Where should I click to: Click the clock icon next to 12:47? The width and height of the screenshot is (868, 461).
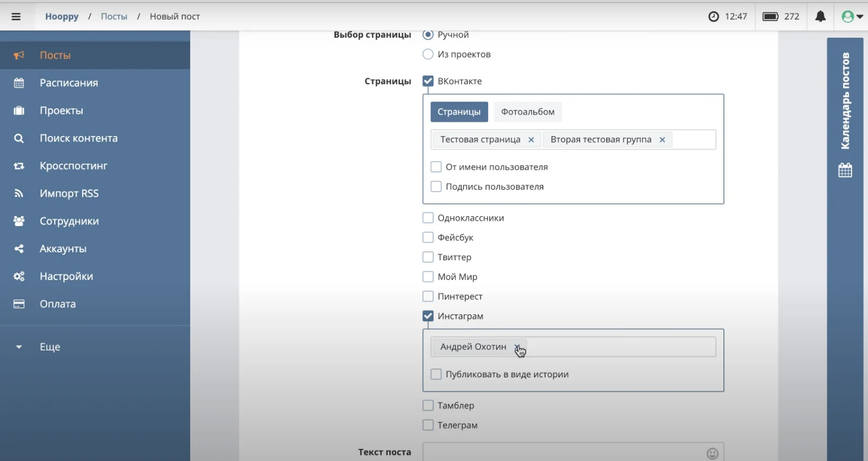pos(713,16)
